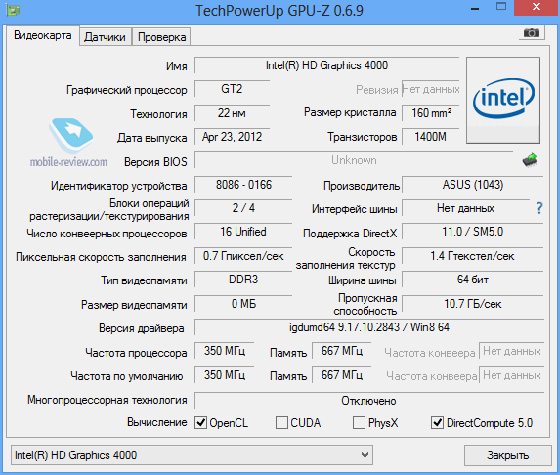Viewport: 560px width, 475px height.
Task: Click the bus interface question mark
Action: (539, 208)
